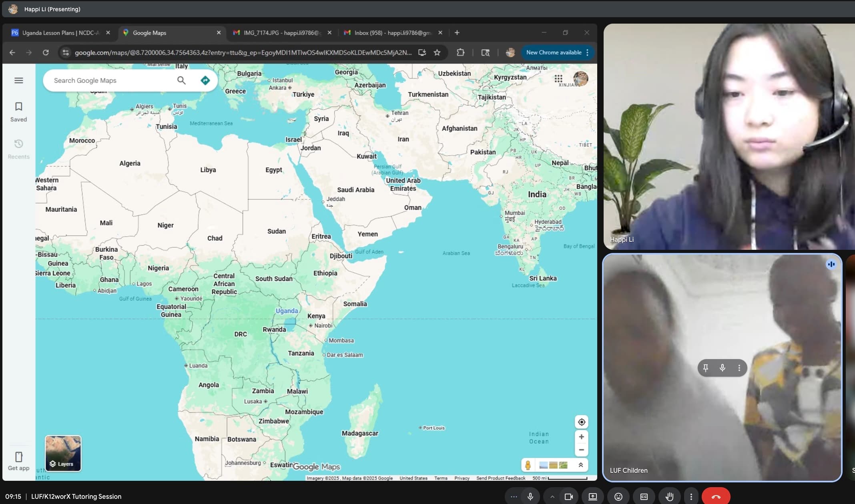Image resolution: width=855 pixels, height=504 pixels.
Task: Click the Chrome URL address field
Action: click(243, 52)
